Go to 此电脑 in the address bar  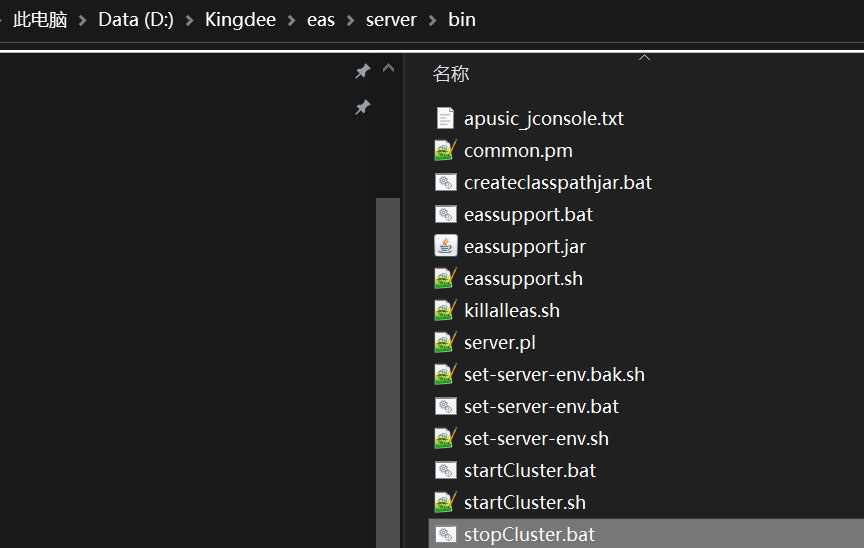(40, 20)
